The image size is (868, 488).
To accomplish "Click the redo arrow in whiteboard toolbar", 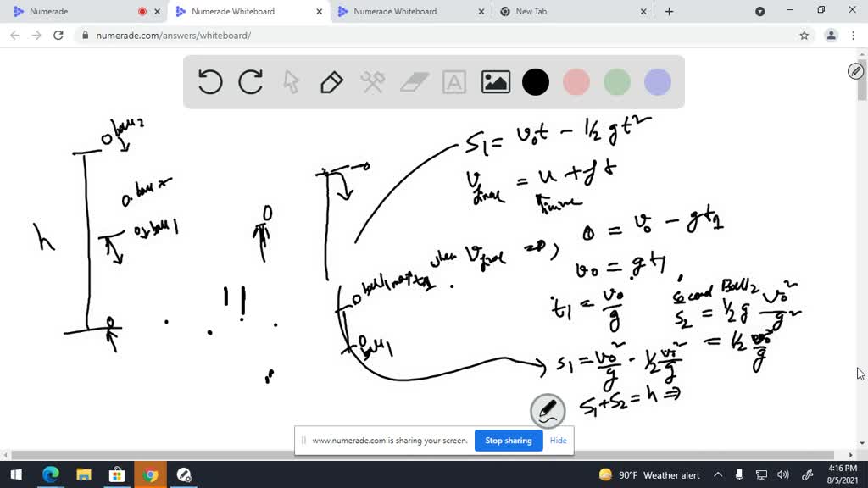I will coord(251,82).
